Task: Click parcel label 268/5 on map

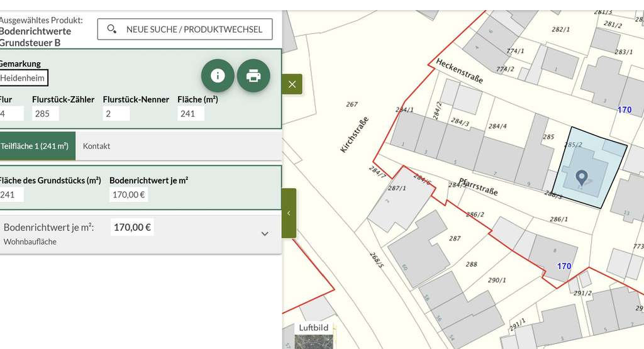Action: tap(377, 260)
